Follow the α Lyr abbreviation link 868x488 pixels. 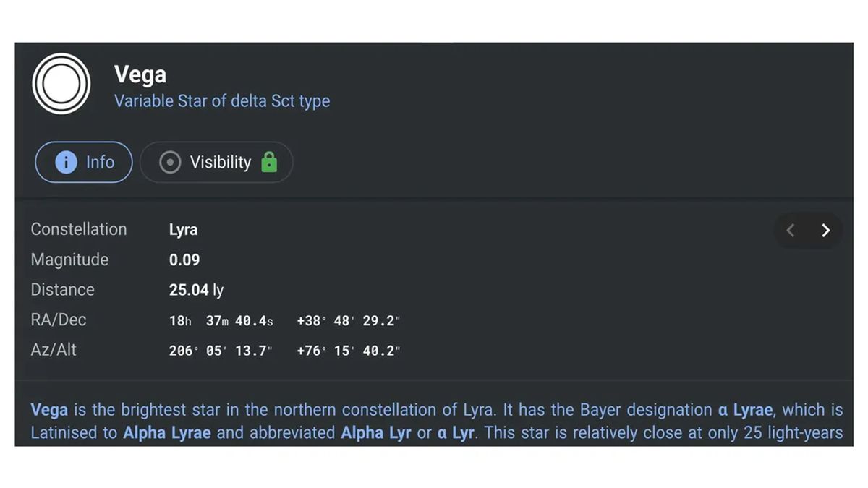(457, 434)
